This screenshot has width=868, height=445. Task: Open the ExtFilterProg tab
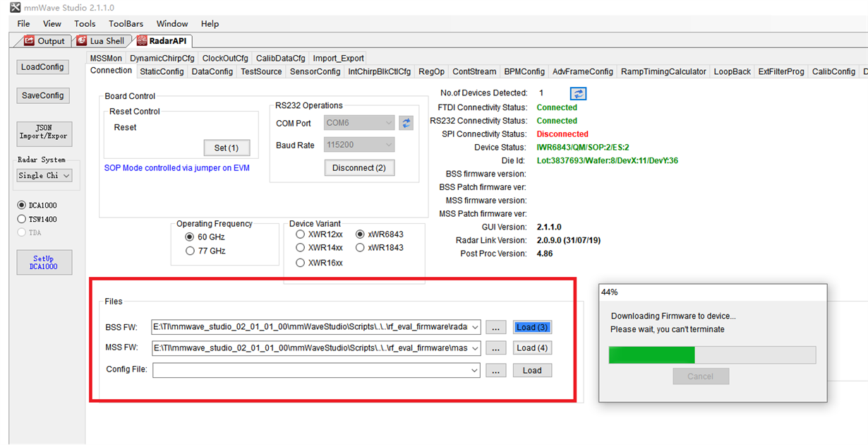pos(781,71)
